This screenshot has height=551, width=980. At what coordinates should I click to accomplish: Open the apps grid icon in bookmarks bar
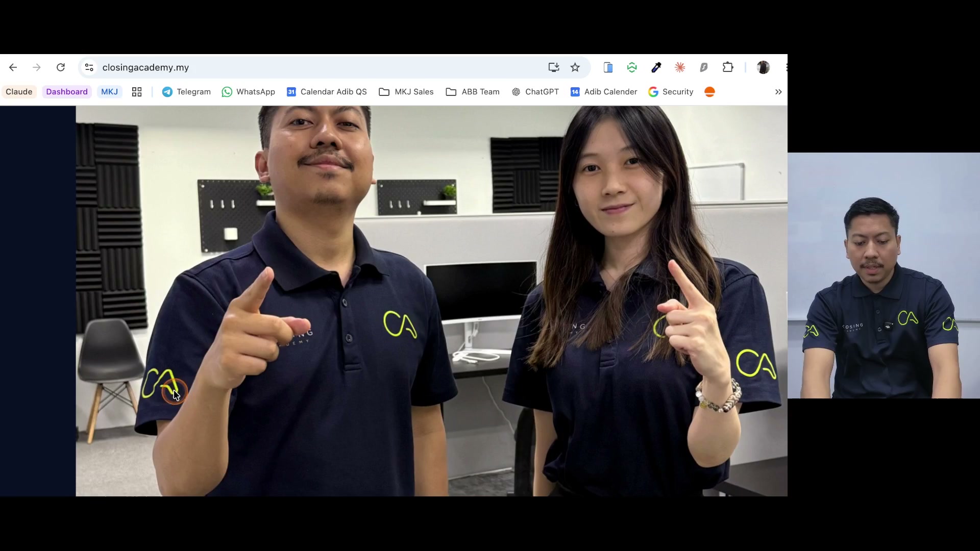137,92
